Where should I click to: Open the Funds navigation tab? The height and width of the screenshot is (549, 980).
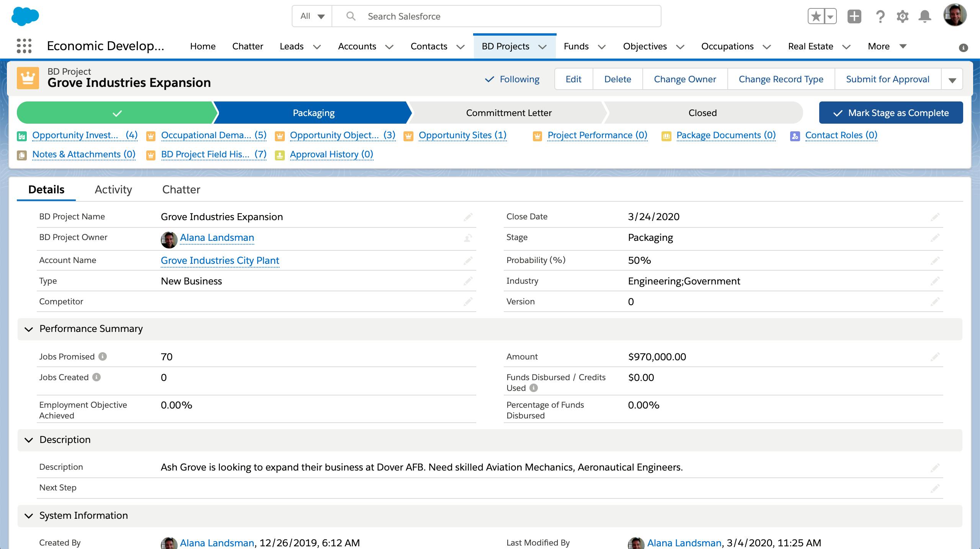(576, 46)
